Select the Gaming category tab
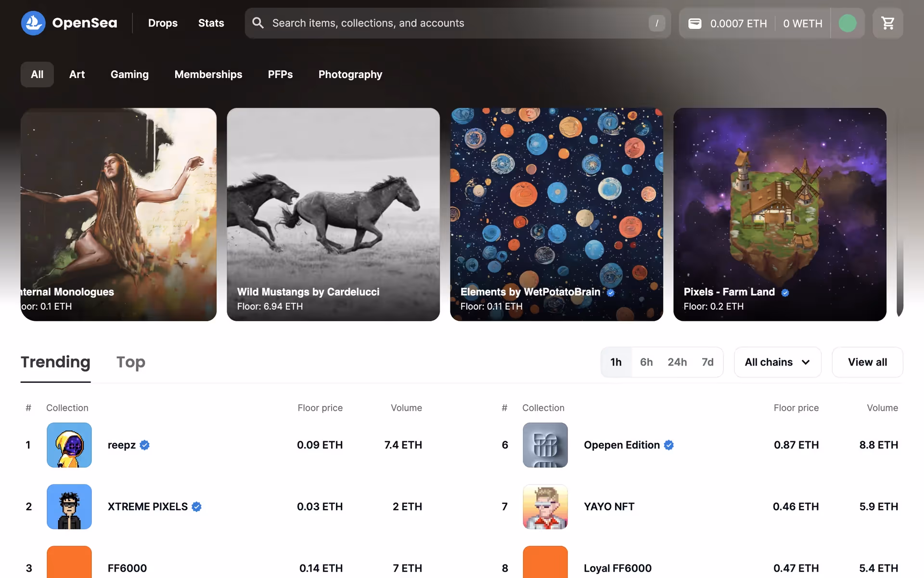This screenshot has width=924, height=578. (x=129, y=75)
